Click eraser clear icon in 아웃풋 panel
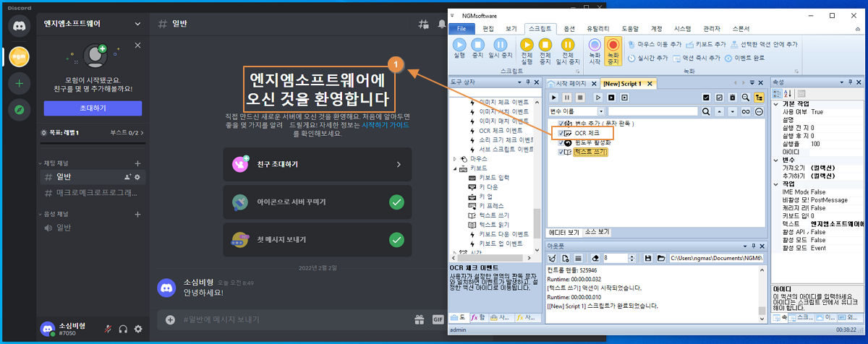868x344 pixels. 596,258
